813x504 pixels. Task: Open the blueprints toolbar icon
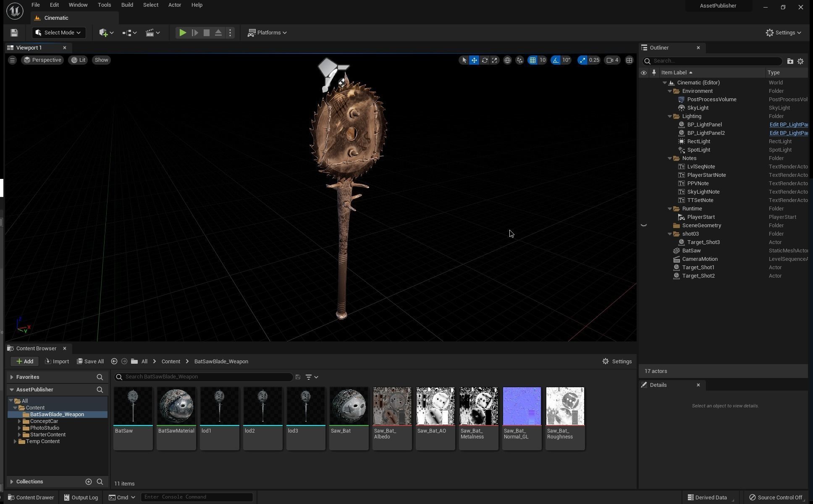129,33
